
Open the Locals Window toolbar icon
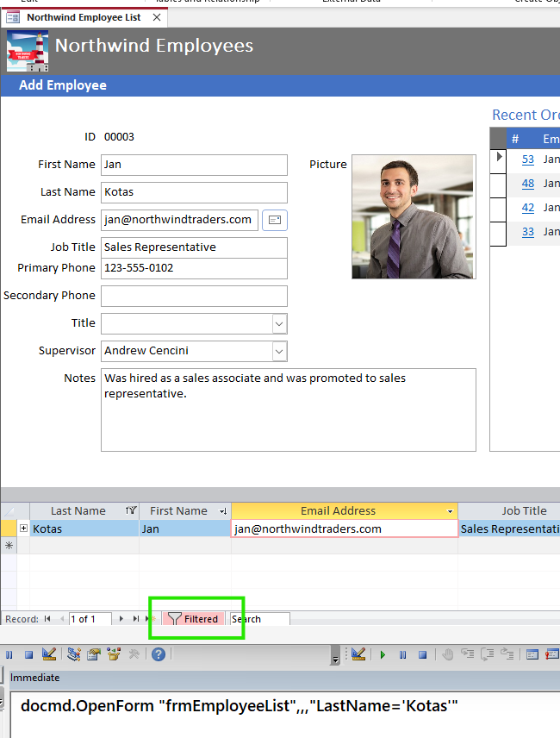coord(532,654)
